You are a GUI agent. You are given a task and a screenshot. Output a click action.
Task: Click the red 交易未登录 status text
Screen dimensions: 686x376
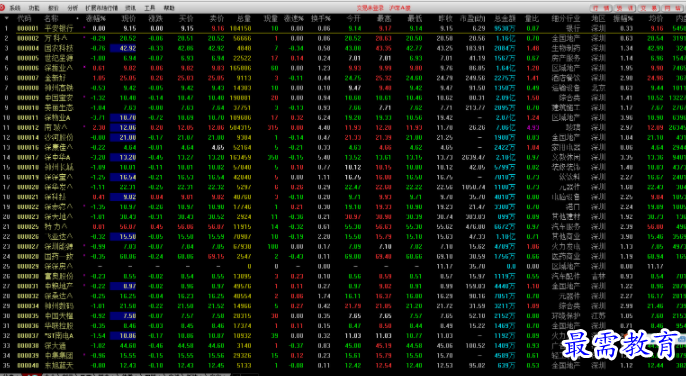[x=370, y=8]
